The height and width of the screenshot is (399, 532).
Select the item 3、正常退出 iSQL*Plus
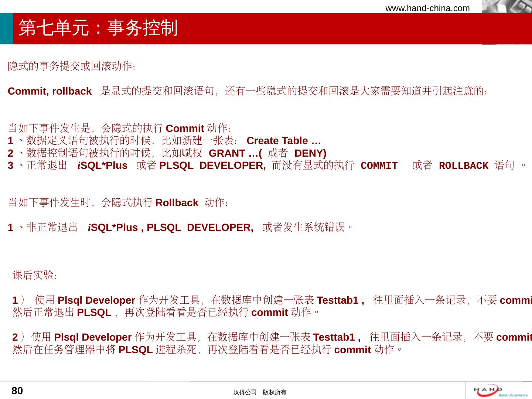click(267, 166)
